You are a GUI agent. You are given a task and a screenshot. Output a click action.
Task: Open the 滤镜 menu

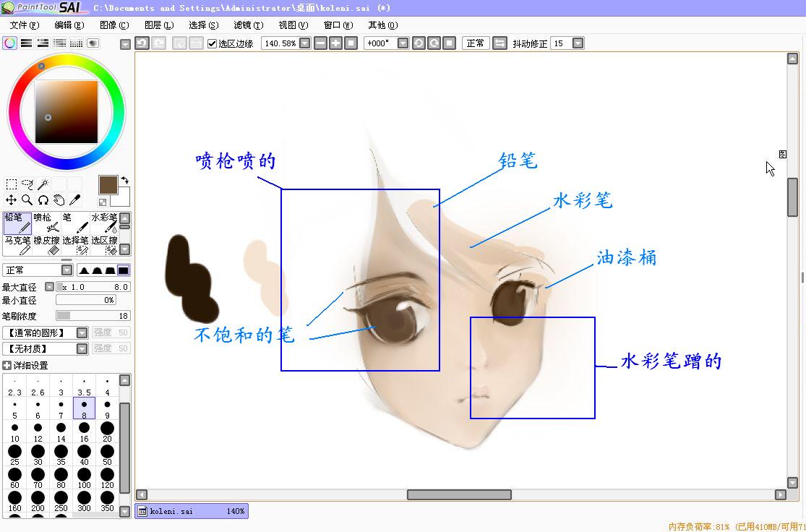point(248,25)
